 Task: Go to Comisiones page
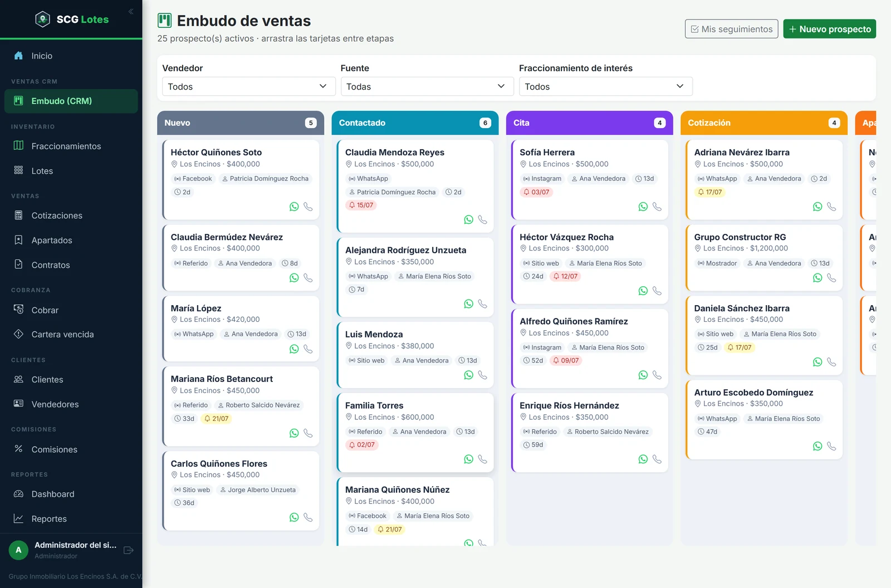pyautogui.click(x=71, y=449)
